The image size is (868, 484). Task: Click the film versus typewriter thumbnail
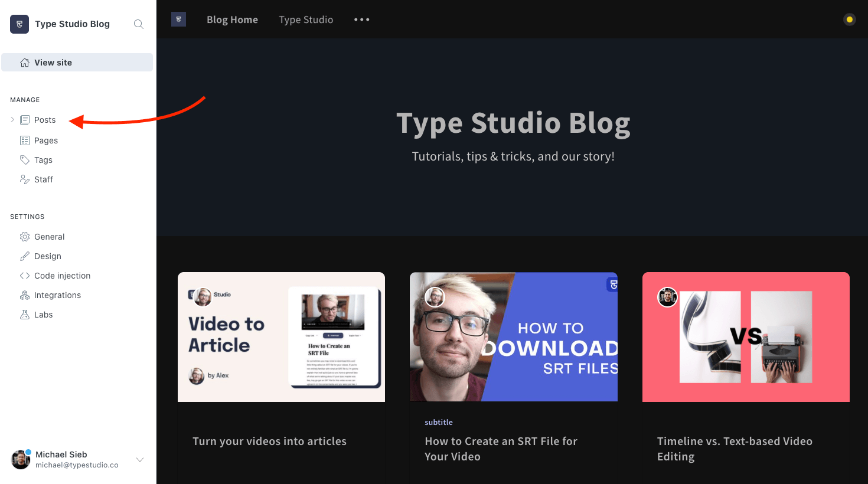(x=746, y=337)
